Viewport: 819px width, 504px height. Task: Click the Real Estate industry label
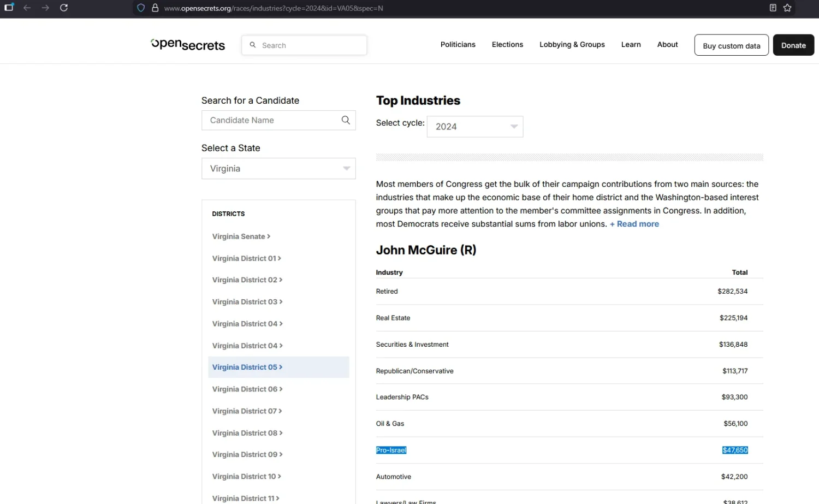[x=393, y=318]
